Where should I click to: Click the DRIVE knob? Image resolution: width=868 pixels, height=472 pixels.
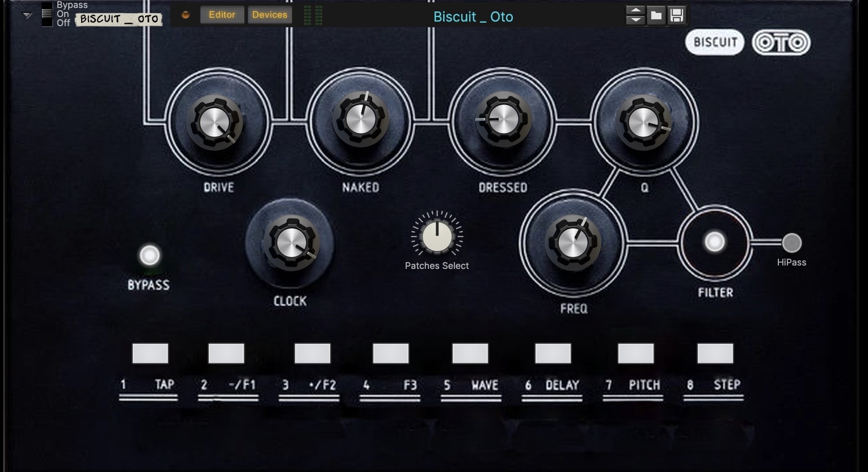(x=216, y=122)
